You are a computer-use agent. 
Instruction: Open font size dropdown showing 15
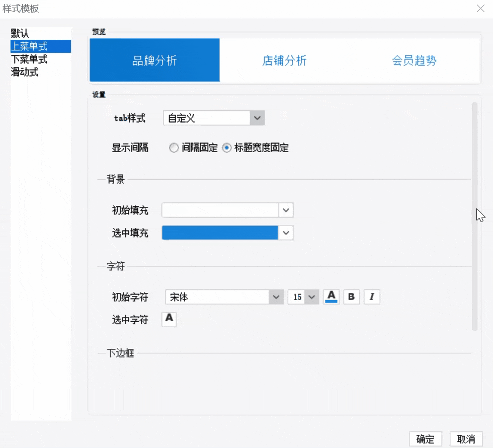click(x=303, y=296)
